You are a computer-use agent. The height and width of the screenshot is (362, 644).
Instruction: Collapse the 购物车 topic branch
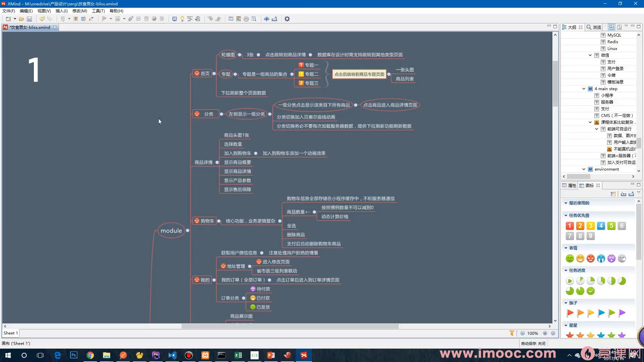point(219,221)
